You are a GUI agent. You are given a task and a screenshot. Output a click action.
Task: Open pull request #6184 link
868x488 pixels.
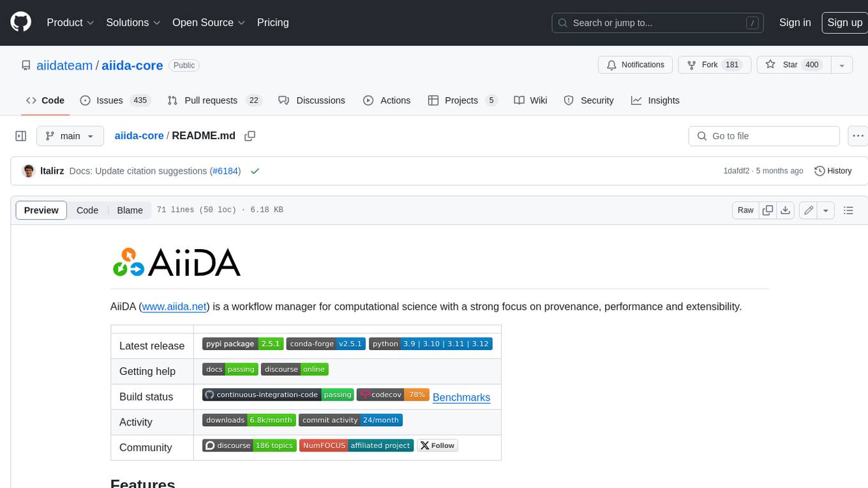[x=225, y=171]
